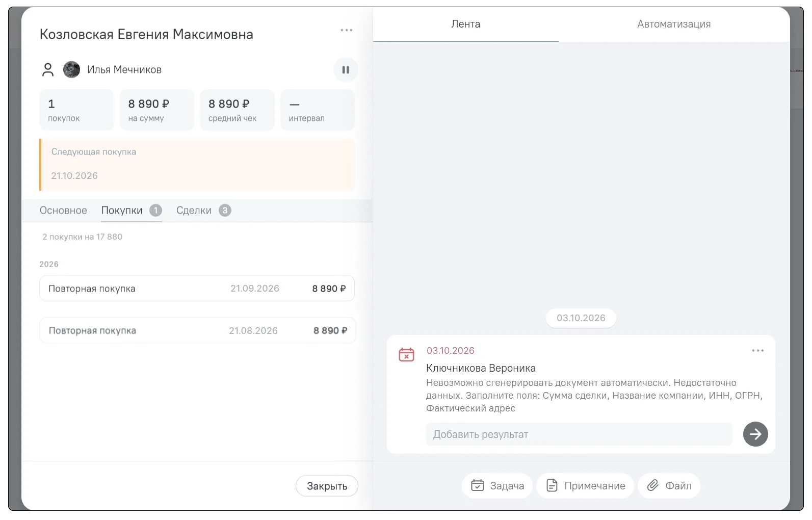The height and width of the screenshot is (520, 812).
Task: Open the three-dot menu on the task card
Action: pos(758,351)
